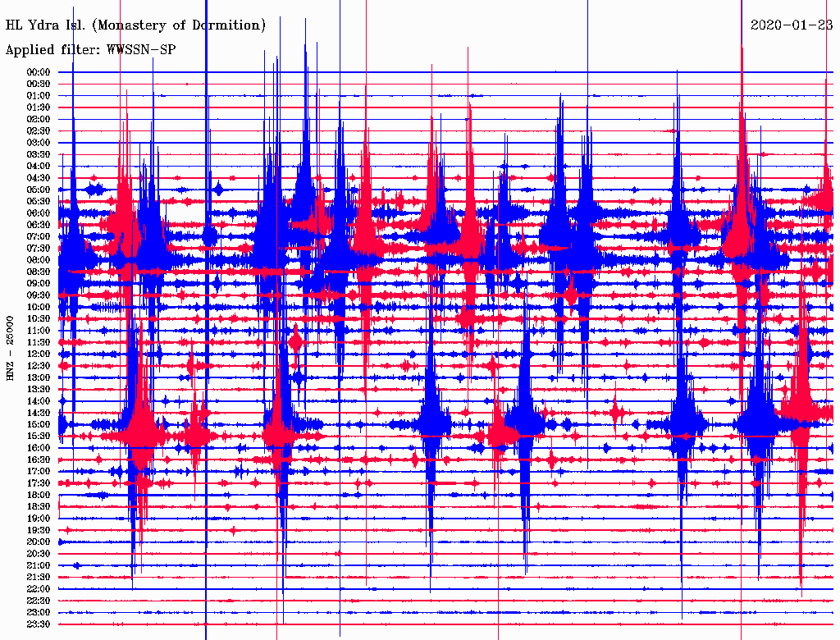Select the 16:00 time label
Viewport: 840px width, 640px height.
(x=39, y=448)
